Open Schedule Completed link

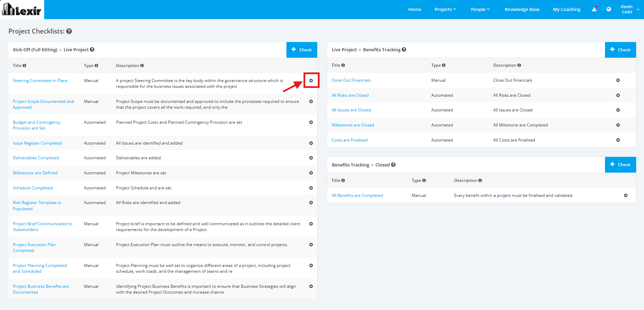(x=33, y=188)
